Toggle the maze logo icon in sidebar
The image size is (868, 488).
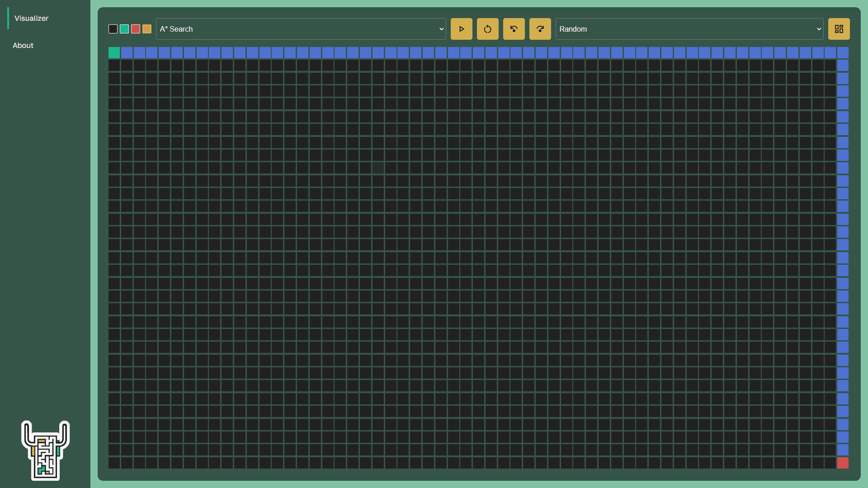[47, 450]
